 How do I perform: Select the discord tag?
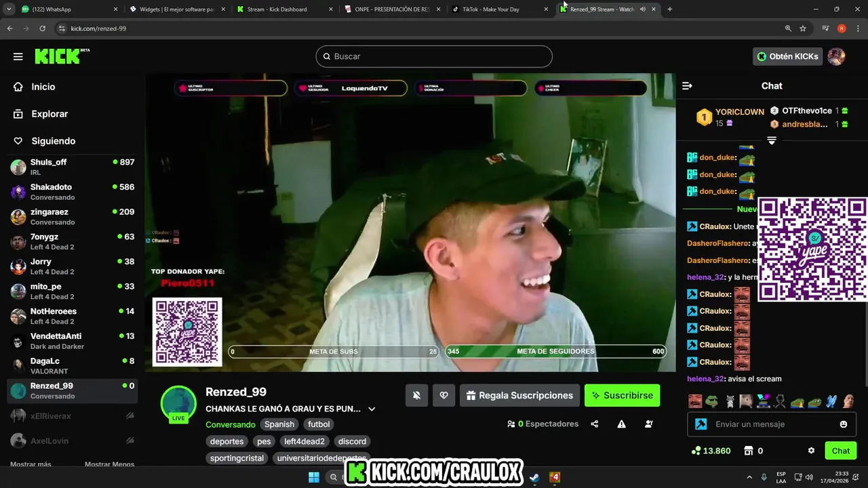(x=352, y=441)
